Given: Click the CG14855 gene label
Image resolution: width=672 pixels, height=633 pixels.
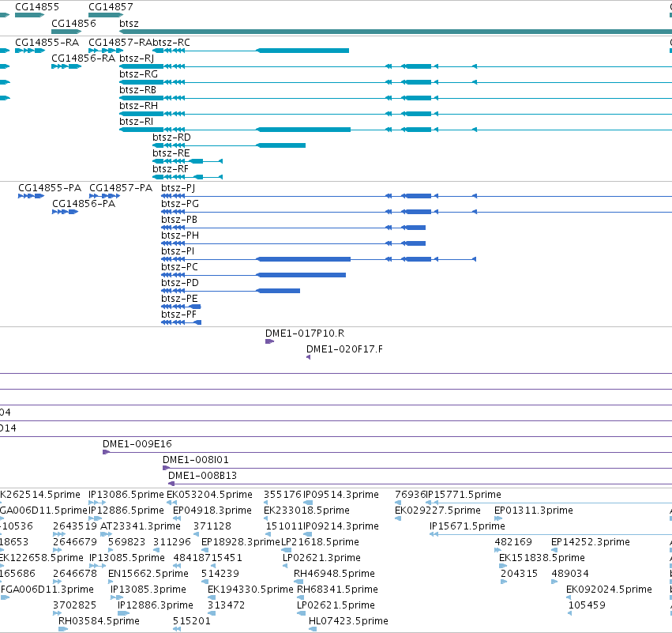Looking at the screenshot, I should click(x=37, y=7).
